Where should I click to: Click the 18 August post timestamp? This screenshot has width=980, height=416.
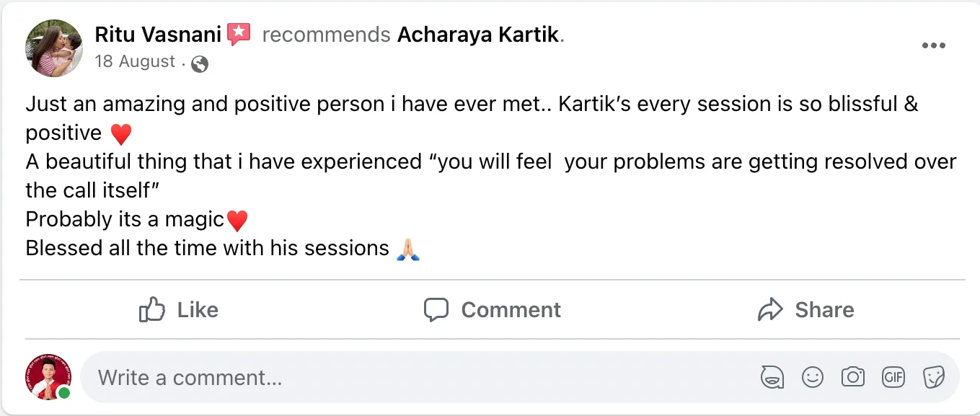(x=135, y=62)
